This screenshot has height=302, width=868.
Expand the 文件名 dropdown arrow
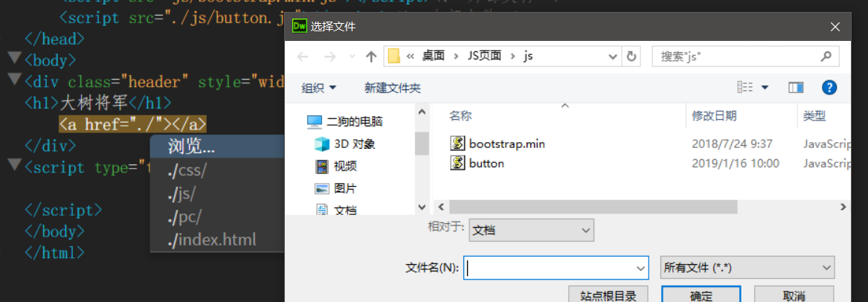[642, 268]
